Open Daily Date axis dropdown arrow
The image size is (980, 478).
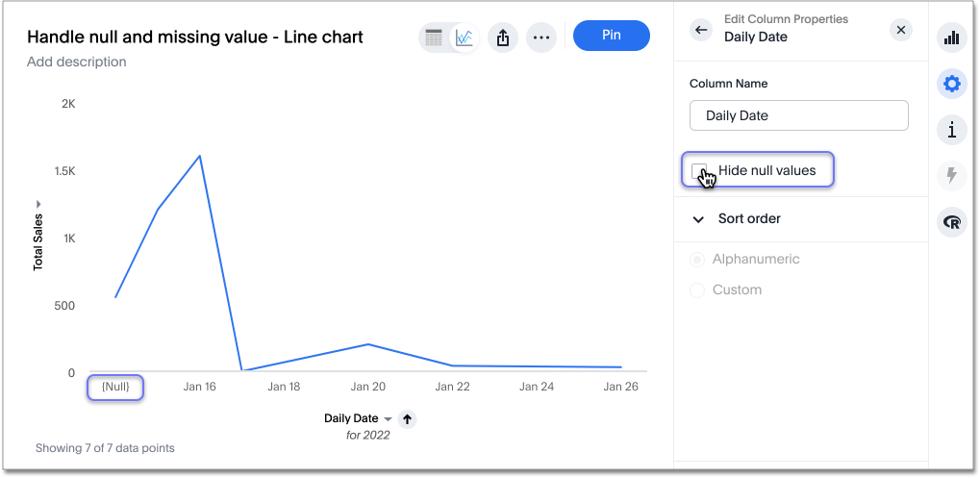click(x=389, y=419)
